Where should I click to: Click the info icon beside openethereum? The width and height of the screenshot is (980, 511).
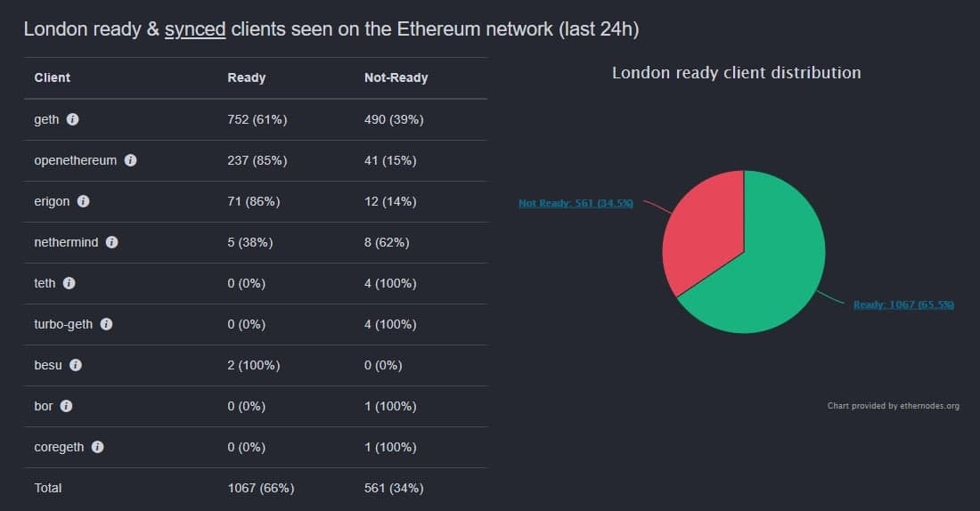130,160
